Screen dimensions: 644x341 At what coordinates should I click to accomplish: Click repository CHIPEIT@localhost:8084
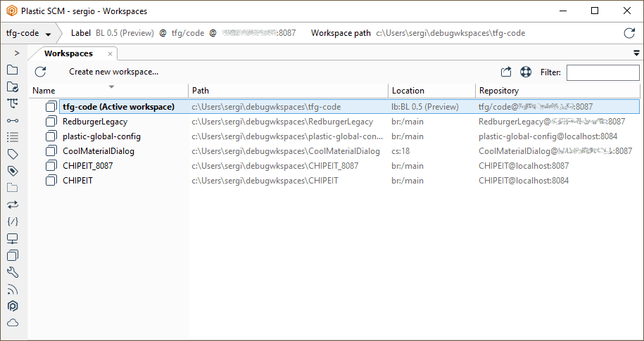tap(524, 181)
